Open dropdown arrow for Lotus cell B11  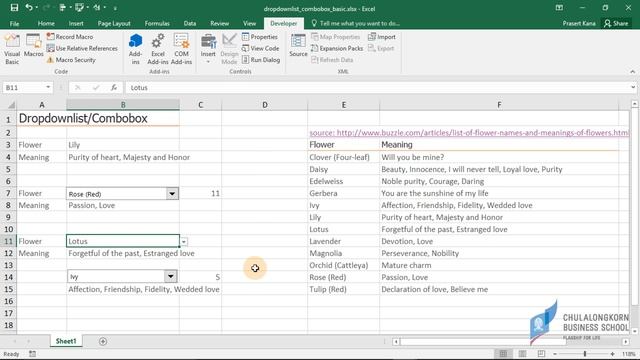click(184, 242)
